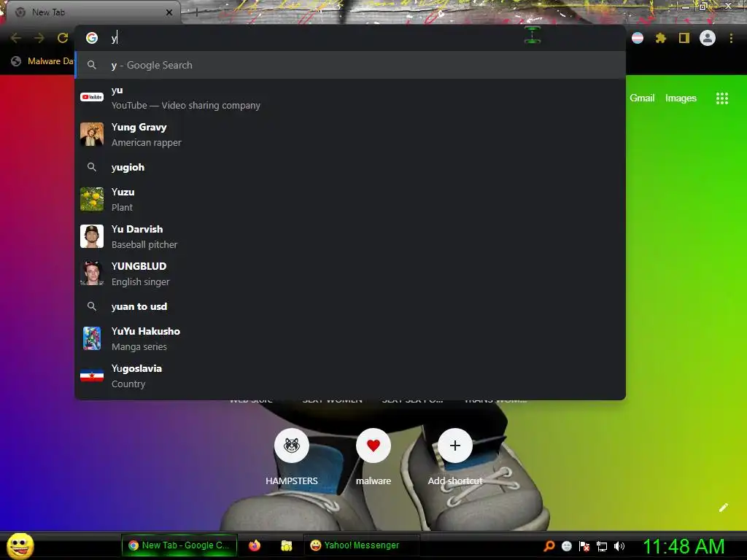Select the YuYu Hakusho suggestion
Screen dimensions: 747x560
click(x=350, y=338)
